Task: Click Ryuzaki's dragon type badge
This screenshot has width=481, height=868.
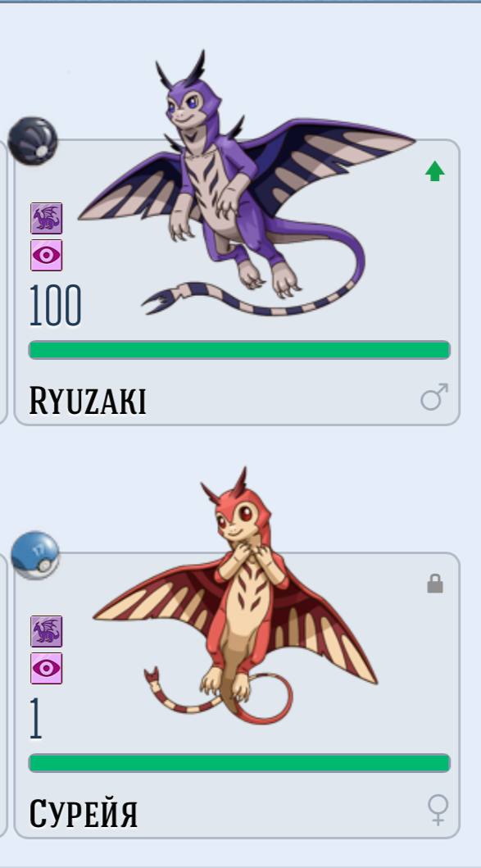Action: click(47, 218)
